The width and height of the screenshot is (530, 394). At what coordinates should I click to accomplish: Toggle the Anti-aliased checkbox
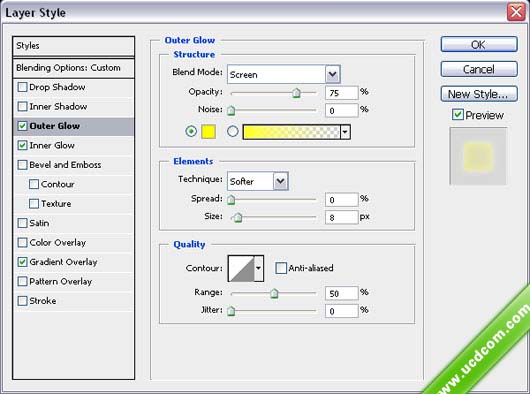281,268
